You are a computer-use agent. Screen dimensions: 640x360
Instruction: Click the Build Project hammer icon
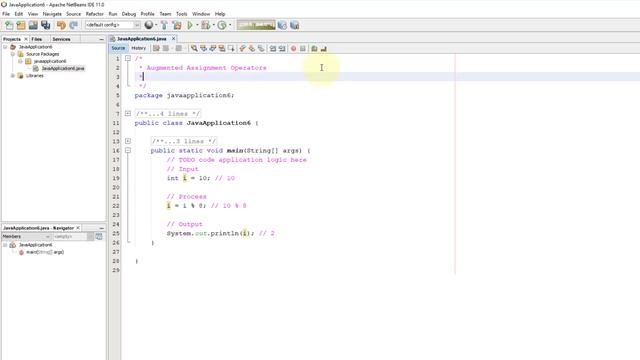[164, 25]
